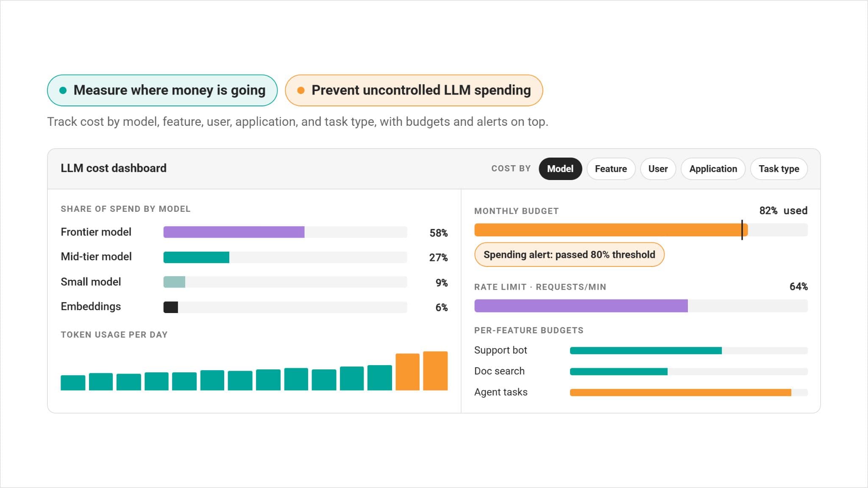Select the Mid-tier model spend bar

(196, 257)
